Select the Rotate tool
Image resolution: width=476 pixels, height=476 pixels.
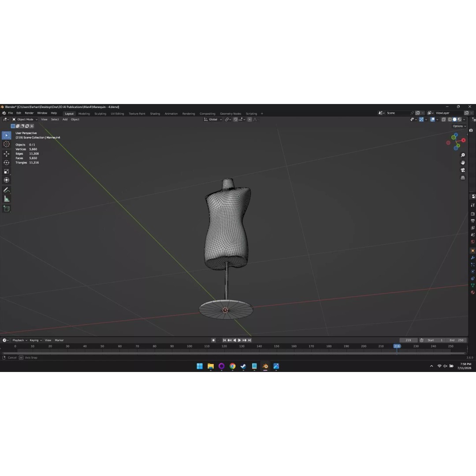pyautogui.click(x=6, y=162)
